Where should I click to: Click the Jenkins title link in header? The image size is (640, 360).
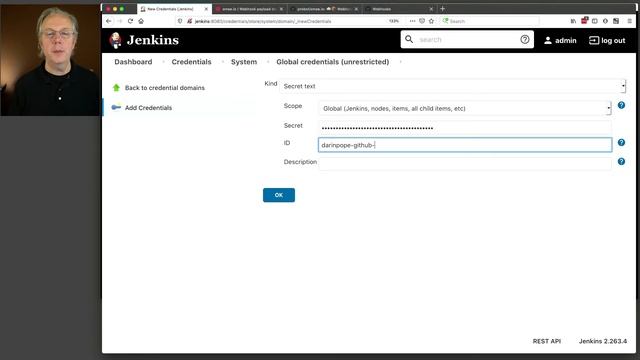[x=153, y=40]
